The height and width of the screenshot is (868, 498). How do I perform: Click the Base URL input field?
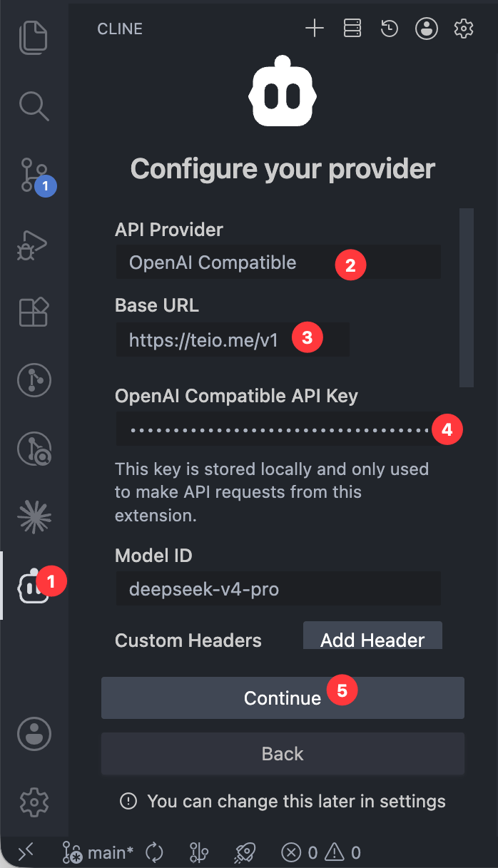pyautogui.click(x=233, y=339)
